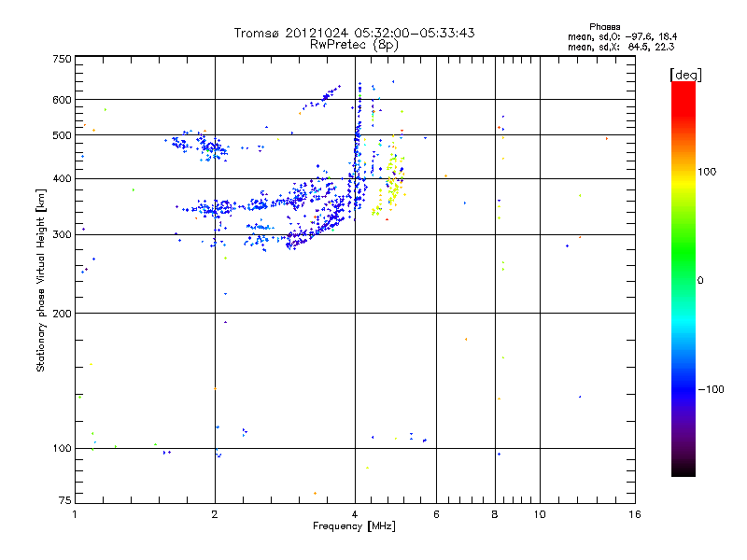Click the 500 tick label on height axis
Screen dimensions: 747x560
point(62,135)
